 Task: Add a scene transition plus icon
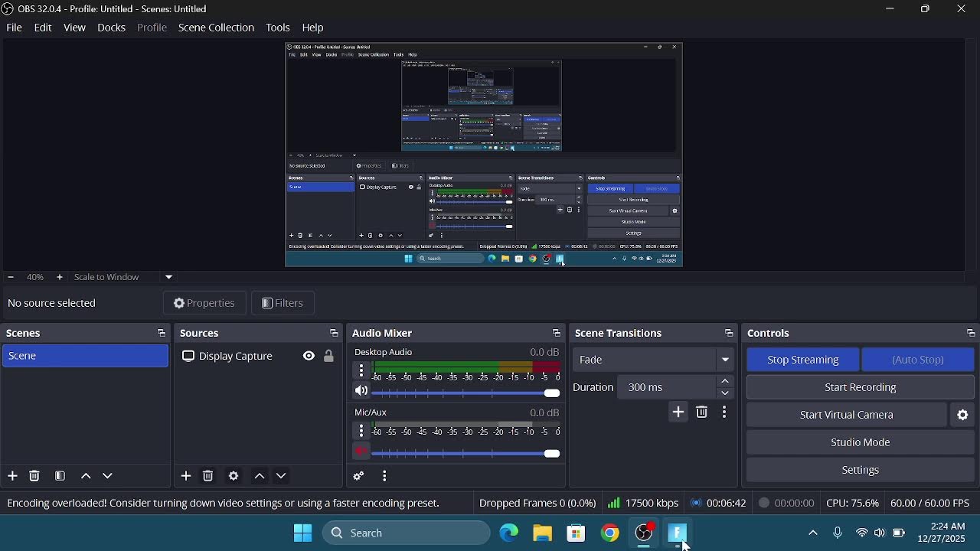click(678, 412)
